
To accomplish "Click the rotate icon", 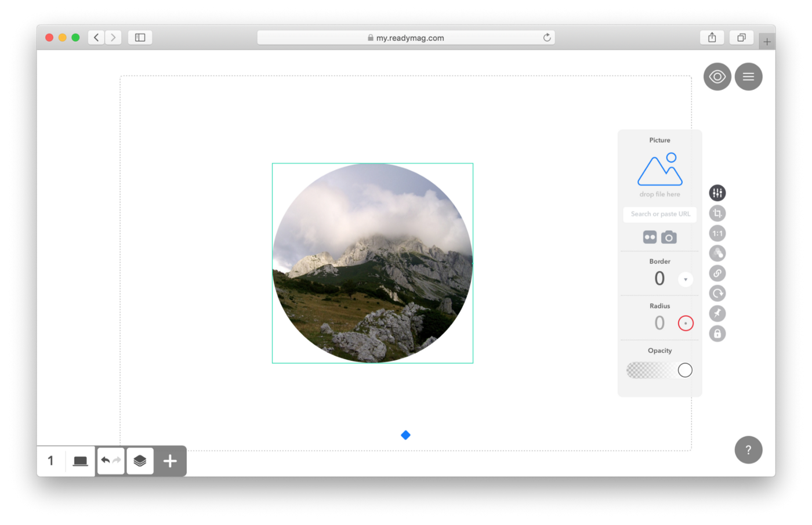I will tap(717, 294).
